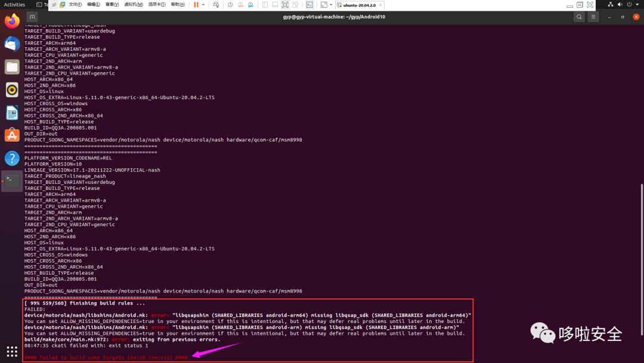Image resolution: width=644 pixels, height=363 pixels.
Task: Open the Help icon in dock
Action: point(12,158)
